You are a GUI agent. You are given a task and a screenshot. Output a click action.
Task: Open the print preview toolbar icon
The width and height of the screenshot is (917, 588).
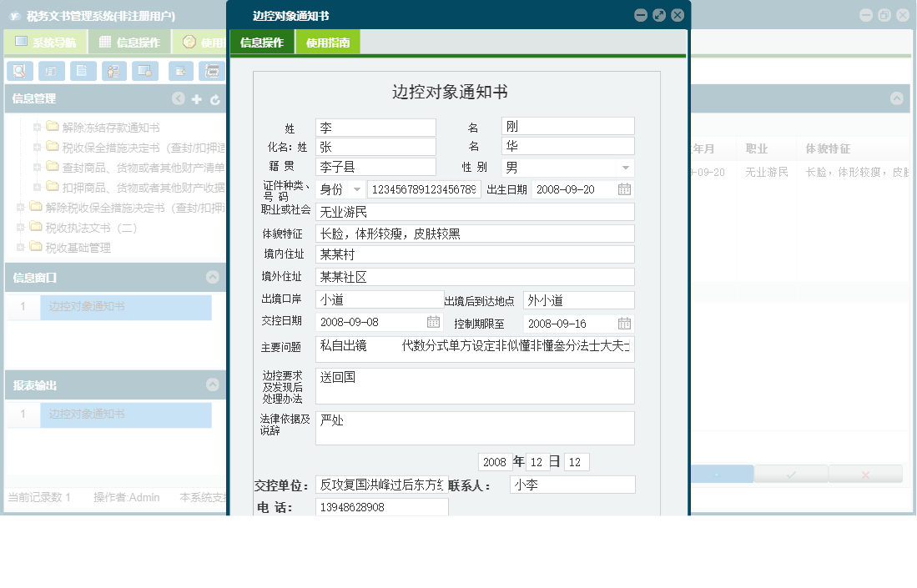[210, 71]
